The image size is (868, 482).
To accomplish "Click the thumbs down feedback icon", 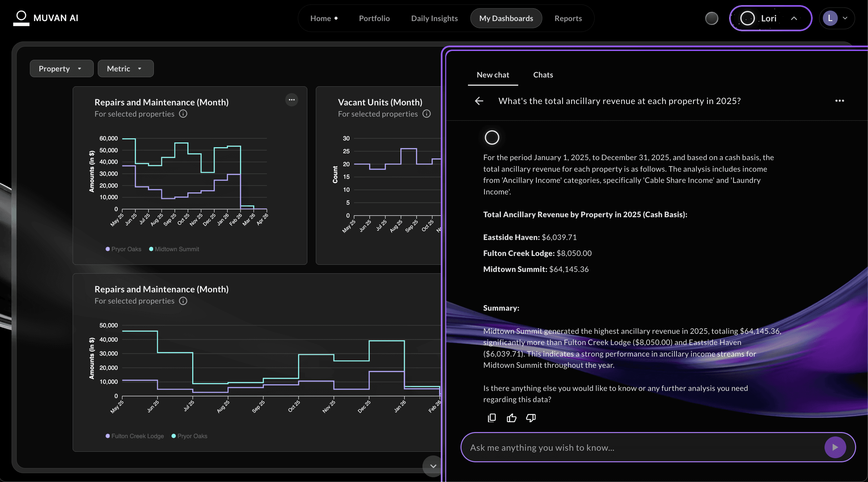I will coord(531,418).
